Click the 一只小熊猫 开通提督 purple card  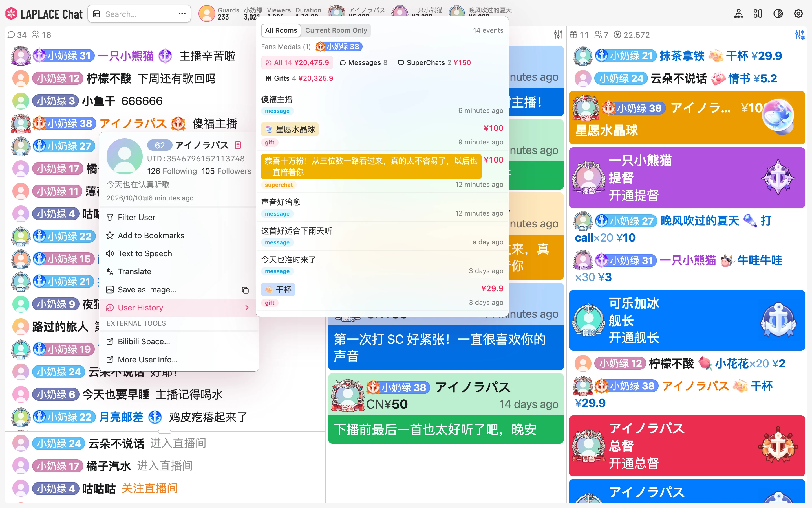(x=687, y=178)
